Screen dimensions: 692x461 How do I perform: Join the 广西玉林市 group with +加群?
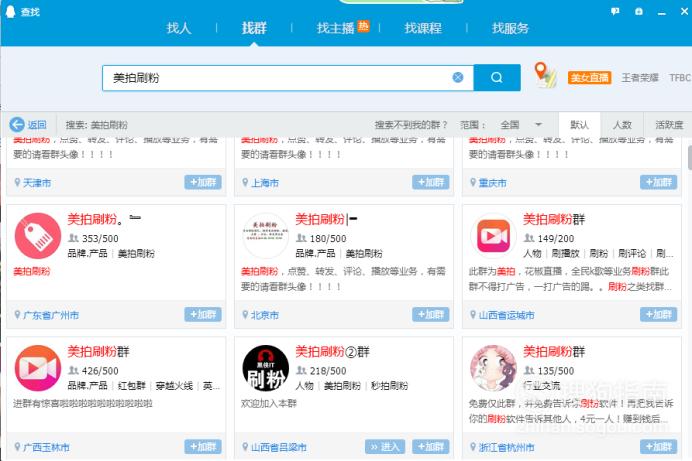[203, 447]
